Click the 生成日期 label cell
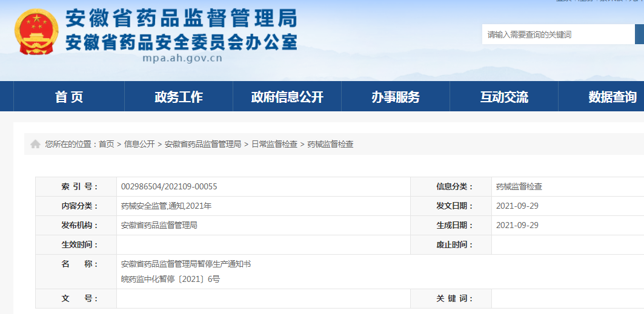This screenshot has width=644, height=314. click(x=451, y=226)
